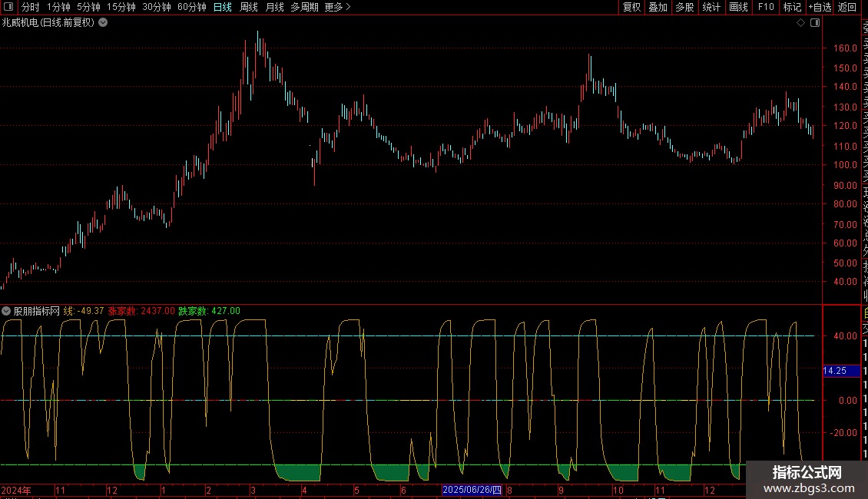Toggle 叠加 overlay comparison
868x499 pixels.
tap(658, 7)
